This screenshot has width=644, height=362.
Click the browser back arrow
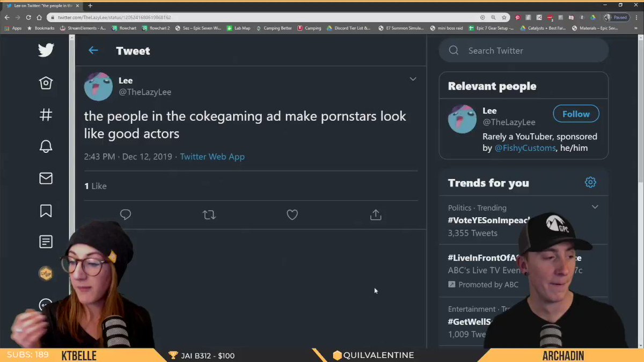[8, 18]
